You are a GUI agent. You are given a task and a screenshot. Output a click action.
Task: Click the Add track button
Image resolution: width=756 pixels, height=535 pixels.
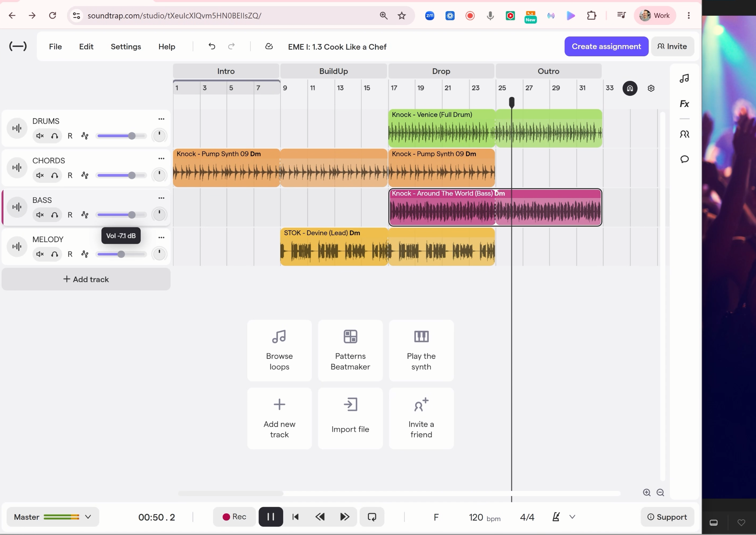(x=86, y=279)
